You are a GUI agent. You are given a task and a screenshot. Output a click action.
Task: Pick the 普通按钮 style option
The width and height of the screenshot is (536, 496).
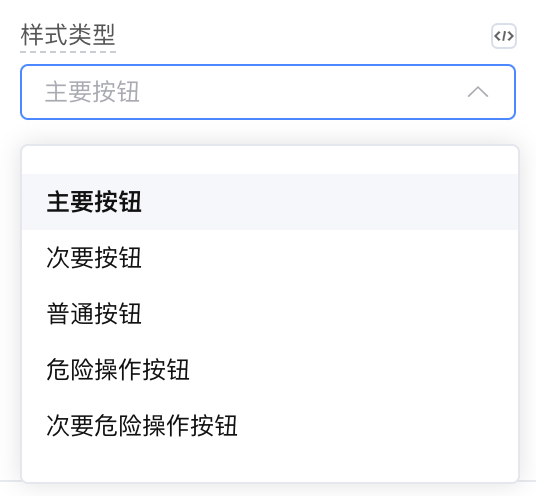[270, 314]
